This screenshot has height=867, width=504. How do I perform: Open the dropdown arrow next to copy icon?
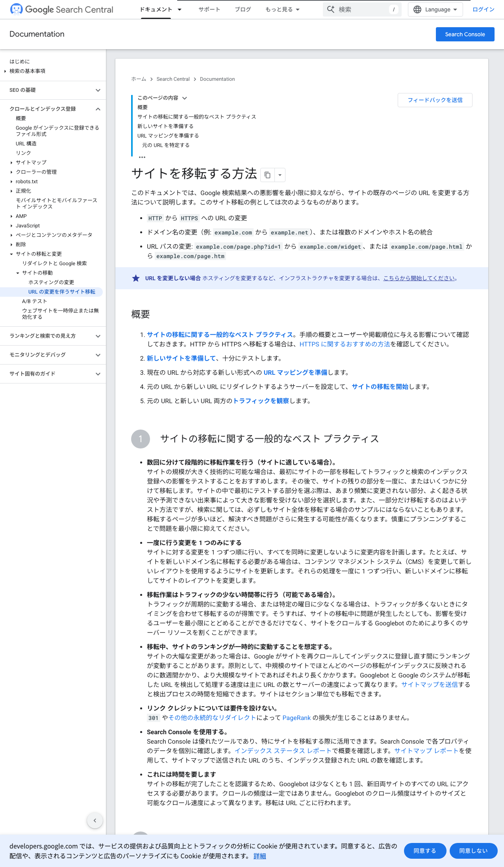[280, 175]
